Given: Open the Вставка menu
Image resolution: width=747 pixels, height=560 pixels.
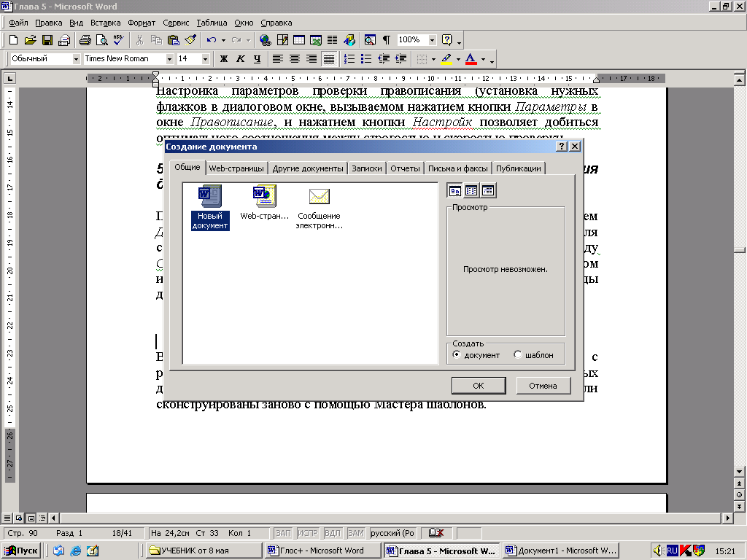Looking at the screenshot, I should pos(105,23).
